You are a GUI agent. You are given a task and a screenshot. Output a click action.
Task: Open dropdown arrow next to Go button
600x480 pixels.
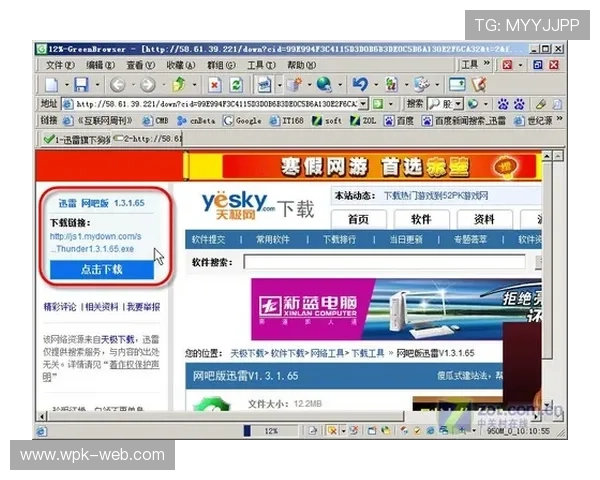tap(391, 104)
